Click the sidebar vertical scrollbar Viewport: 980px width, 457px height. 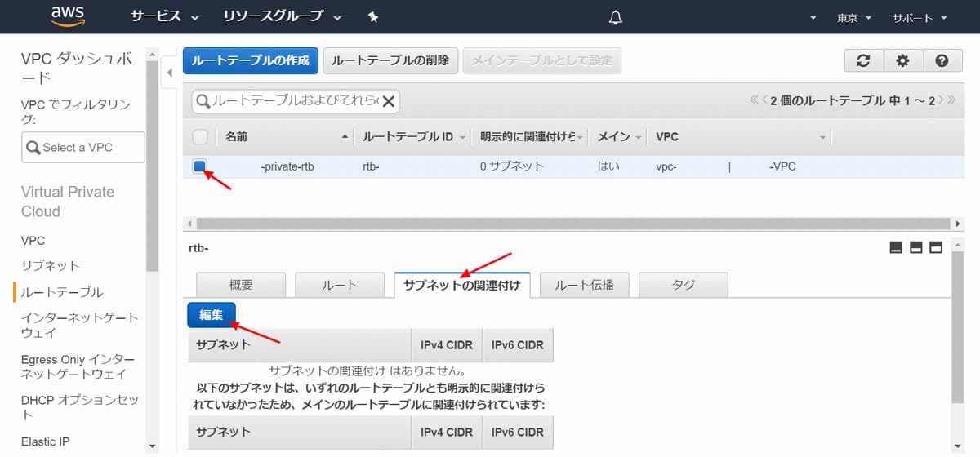pos(152,165)
